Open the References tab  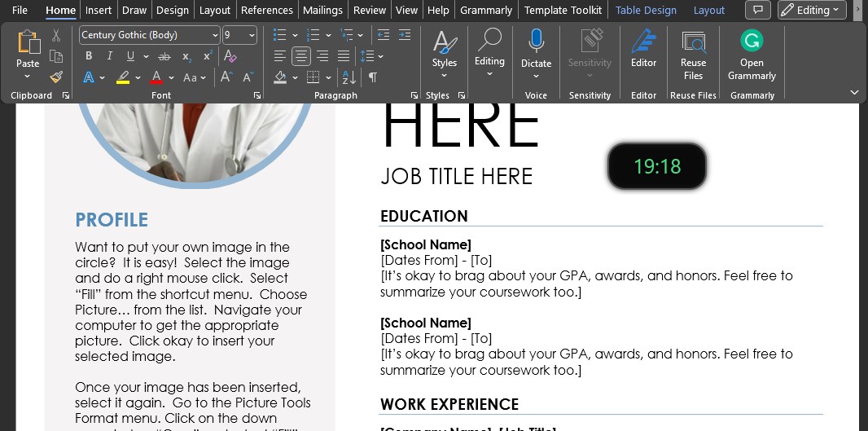(x=267, y=10)
